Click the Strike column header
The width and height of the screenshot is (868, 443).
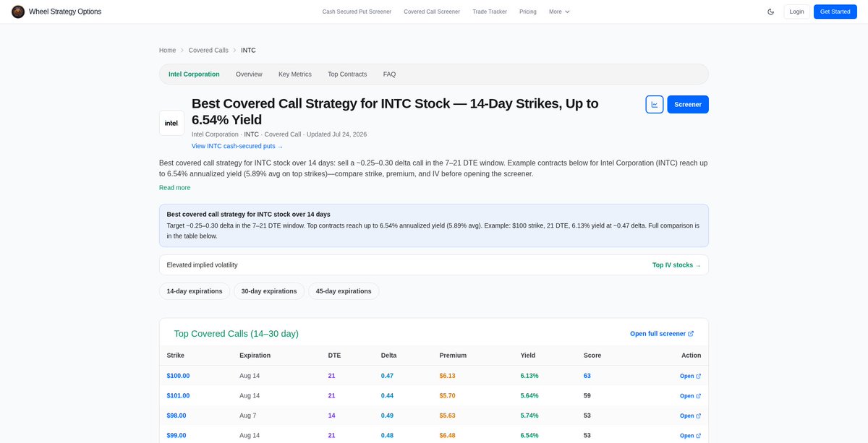(176, 356)
